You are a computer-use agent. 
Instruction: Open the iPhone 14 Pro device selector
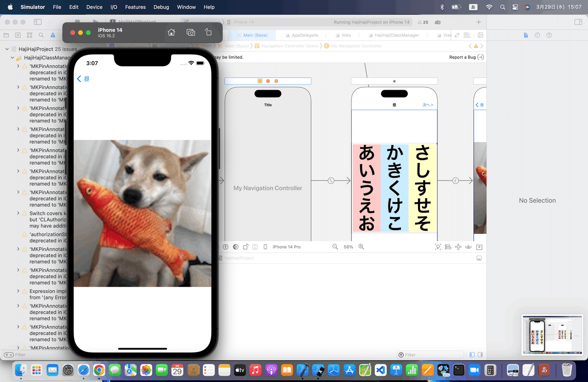click(282, 247)
